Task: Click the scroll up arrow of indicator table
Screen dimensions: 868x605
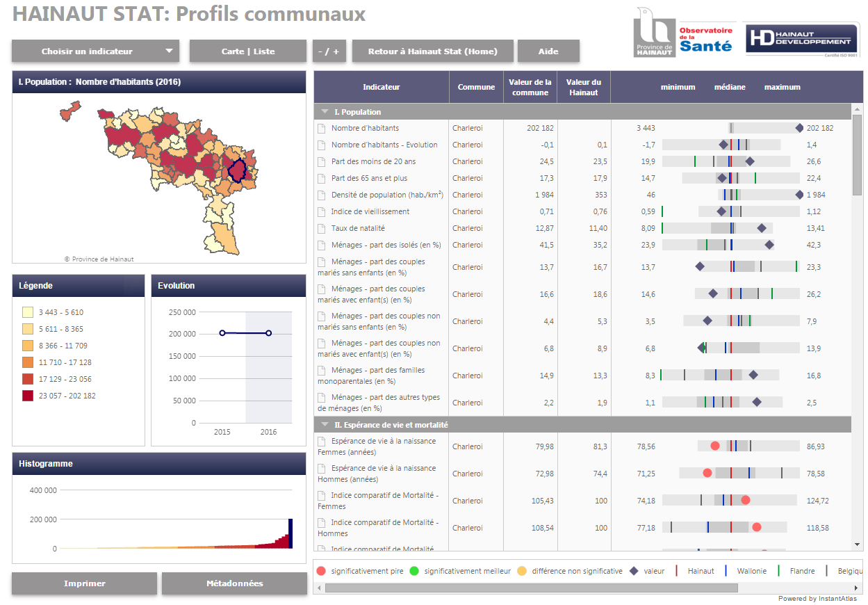Action: coord(857,109)
